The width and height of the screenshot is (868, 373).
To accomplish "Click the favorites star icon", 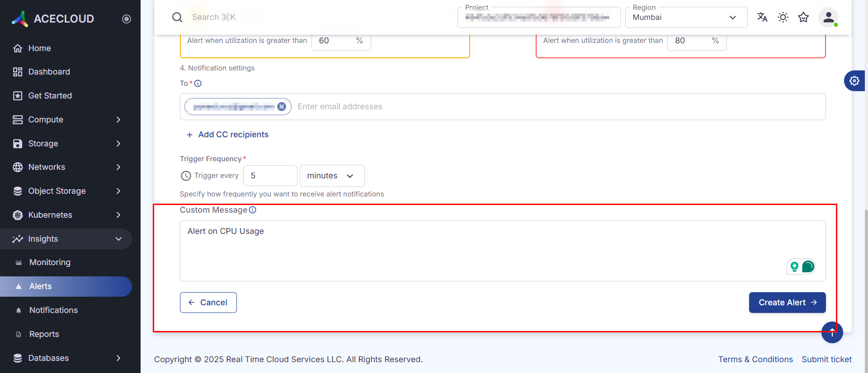I will tap(803, 17).
